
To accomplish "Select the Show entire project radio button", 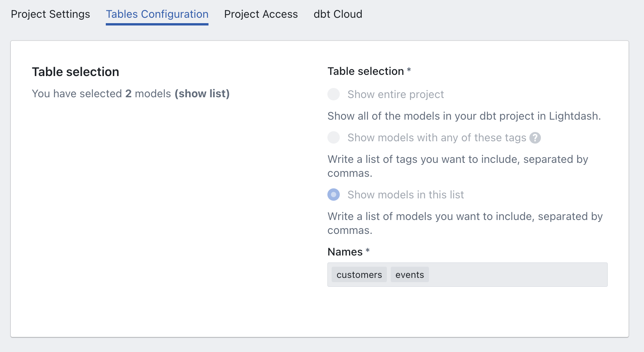I will [334, 94].
